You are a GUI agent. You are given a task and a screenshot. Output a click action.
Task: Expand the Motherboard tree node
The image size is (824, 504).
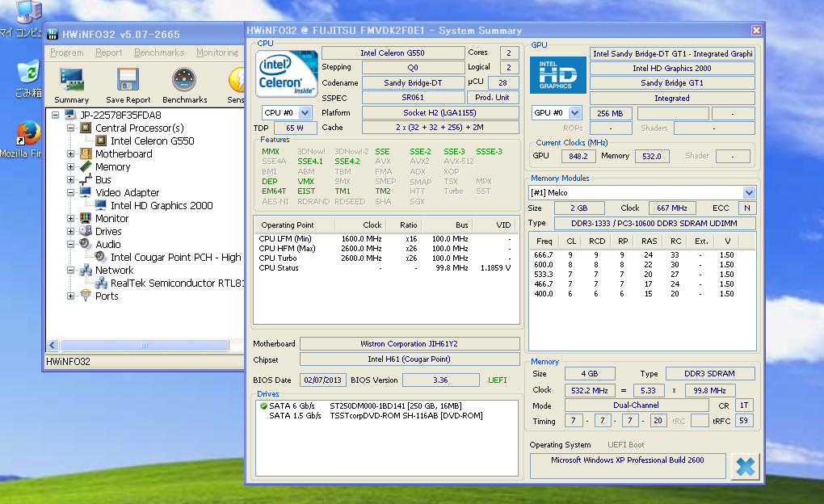70,153
